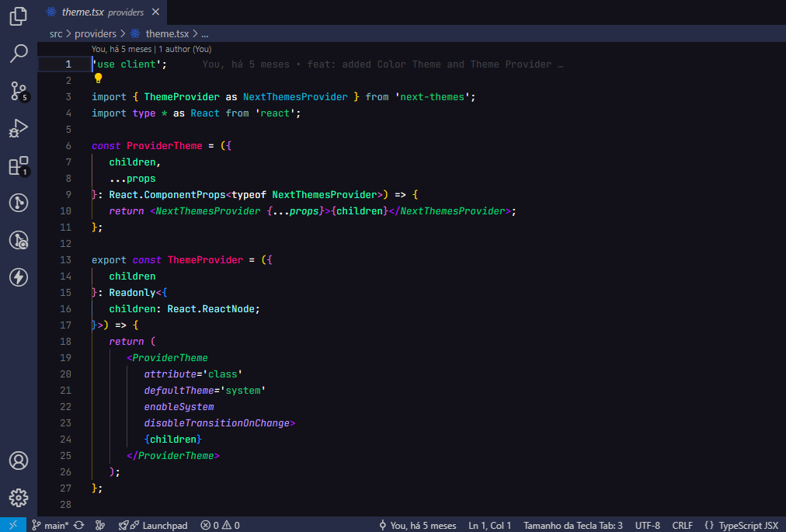Click the inline blame annotation on line 1

pyautogui.click(x=383, y=64)
